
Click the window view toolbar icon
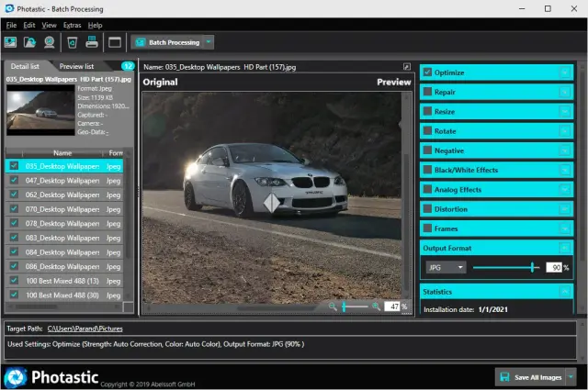pyautogui.click(x=115, y=42)
